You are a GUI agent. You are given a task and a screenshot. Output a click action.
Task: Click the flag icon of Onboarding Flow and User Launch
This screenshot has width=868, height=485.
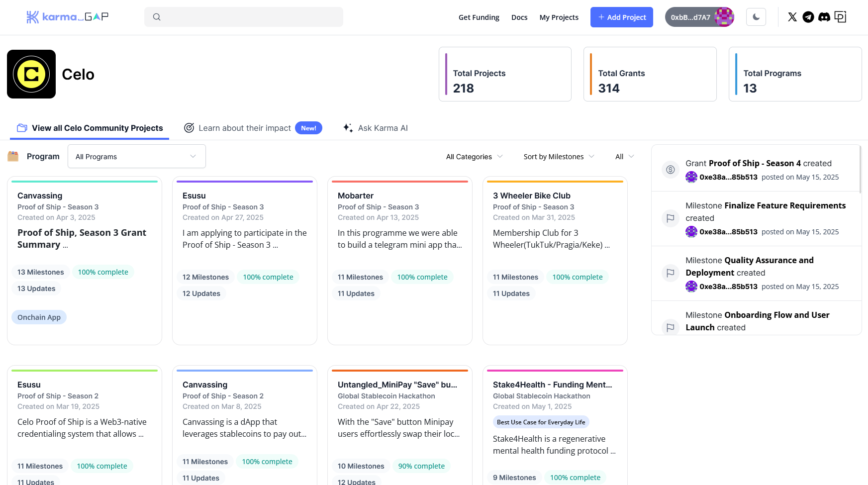click(671, 327)
